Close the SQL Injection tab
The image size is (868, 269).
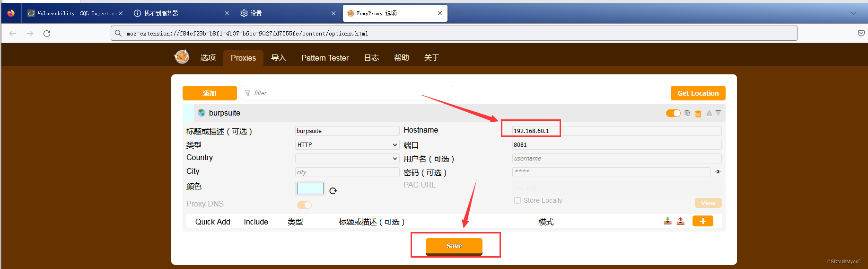click(x=121, y=13)
